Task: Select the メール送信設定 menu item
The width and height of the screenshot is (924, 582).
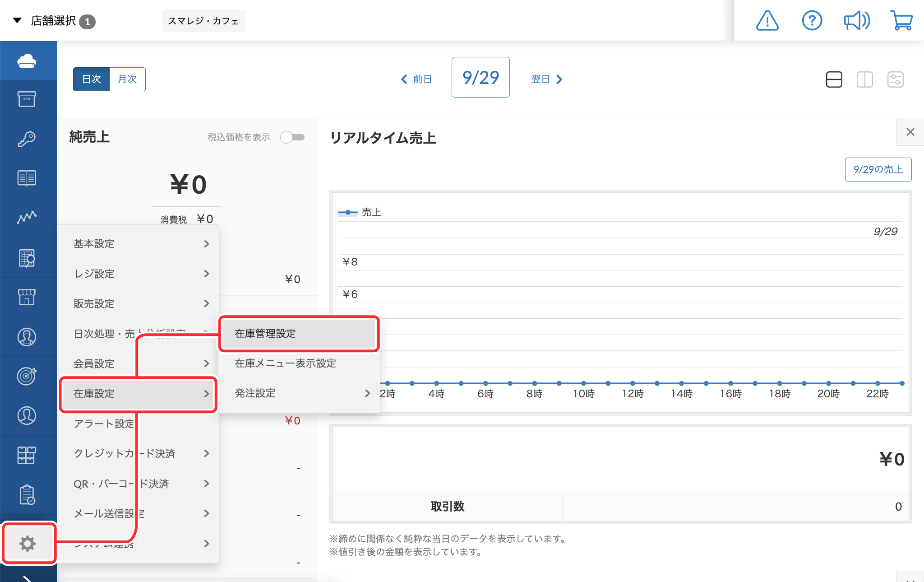Action: pyautogui.click(x=139, y=513)
